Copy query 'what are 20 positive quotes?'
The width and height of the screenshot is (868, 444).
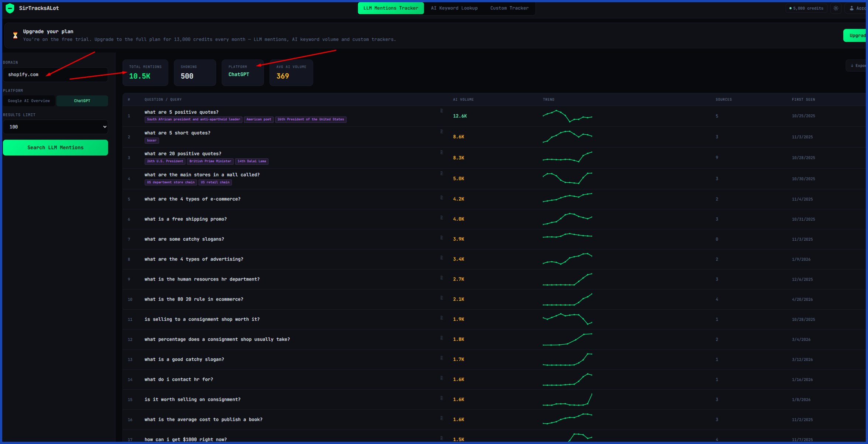441,152
